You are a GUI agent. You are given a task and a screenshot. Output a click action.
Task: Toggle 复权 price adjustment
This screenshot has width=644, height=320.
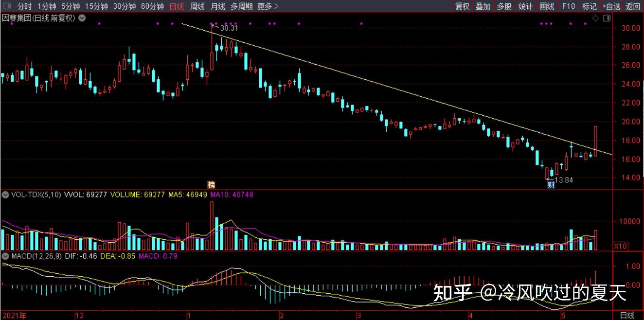click(x=462, y=6)
